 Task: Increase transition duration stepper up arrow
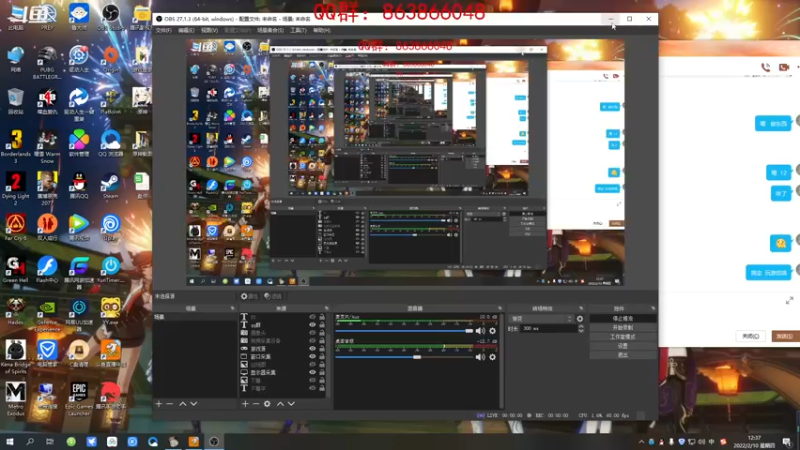tap(581, 327)
